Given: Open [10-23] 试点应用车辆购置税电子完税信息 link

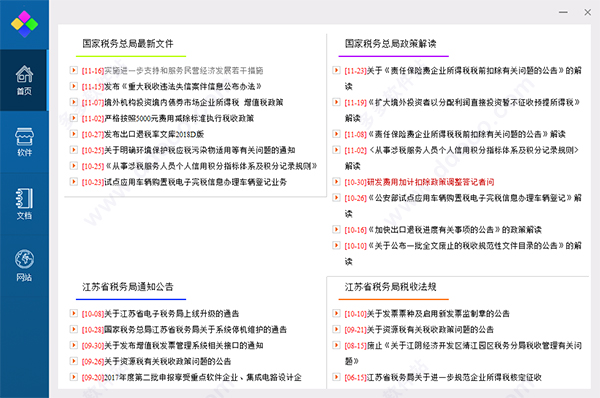Looking at the screenshot, I should tap(184, 182).
